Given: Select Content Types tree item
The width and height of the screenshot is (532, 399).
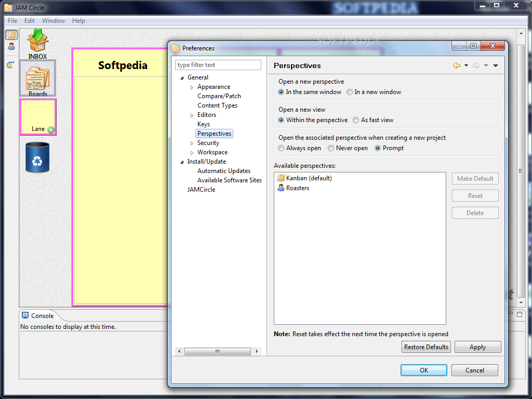Looking at the screenshot, I should 218,105.
